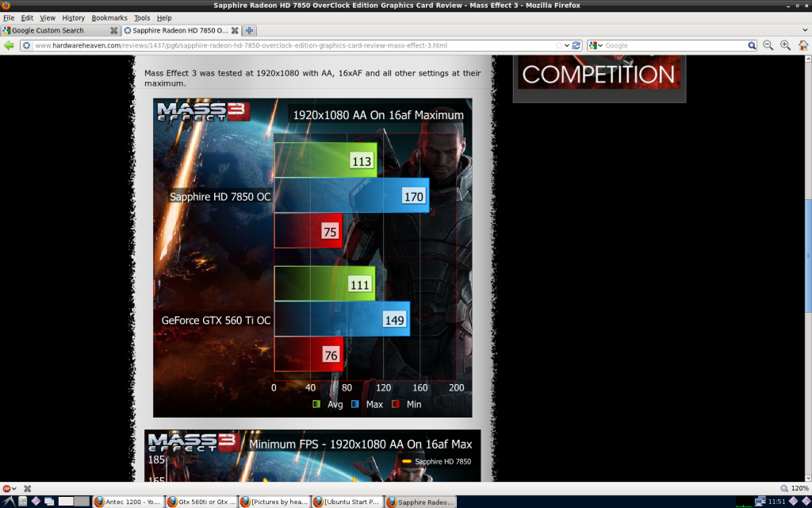
Task: Open the list all tabs dropdown
Action: (x=806, y=31)
